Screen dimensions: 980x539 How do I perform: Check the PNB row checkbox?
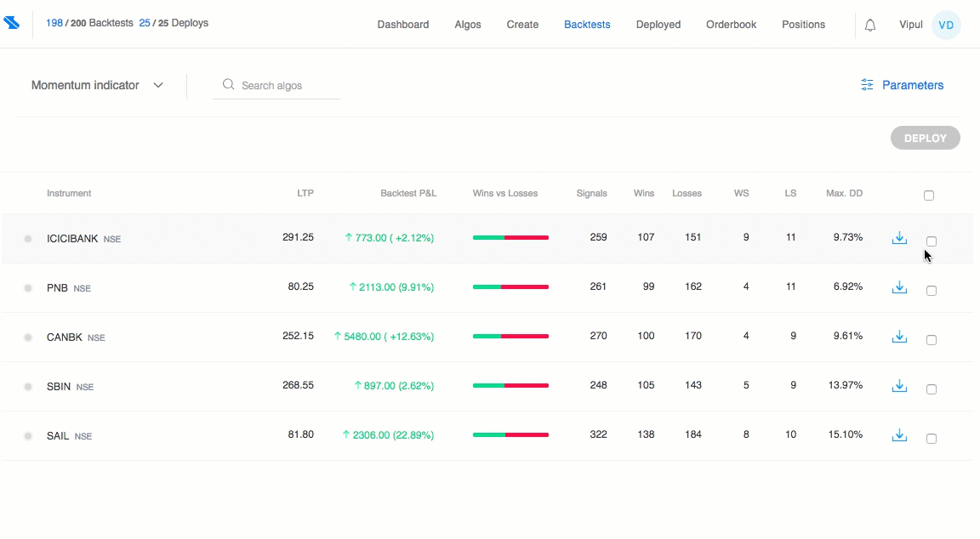(x=932, y=291)
